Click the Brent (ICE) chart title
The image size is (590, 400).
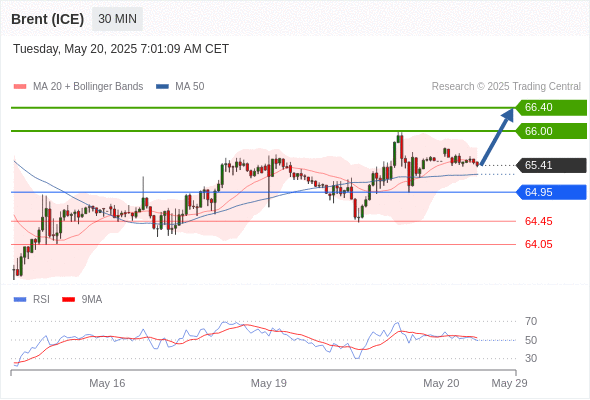tap(47, 19)
